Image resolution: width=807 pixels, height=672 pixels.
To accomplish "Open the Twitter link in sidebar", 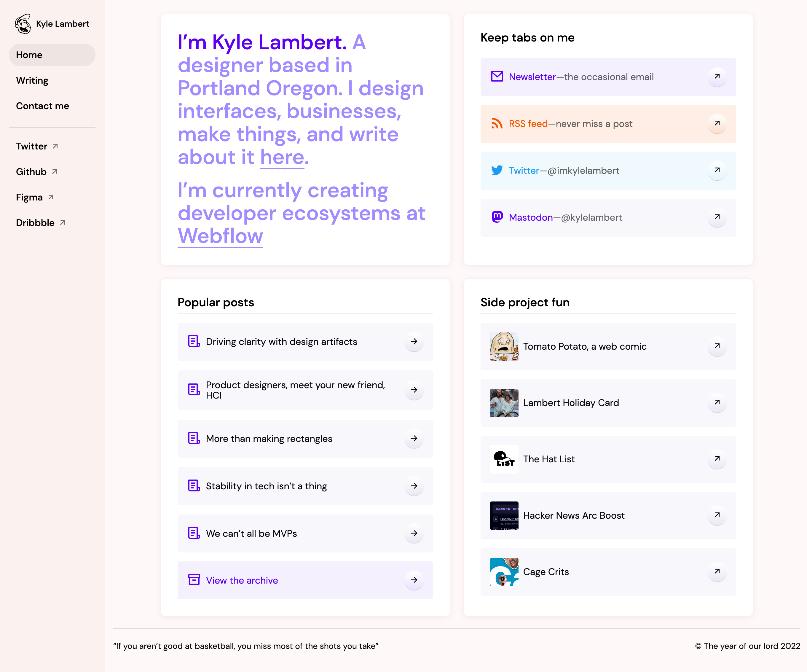I will pos(37,146).
